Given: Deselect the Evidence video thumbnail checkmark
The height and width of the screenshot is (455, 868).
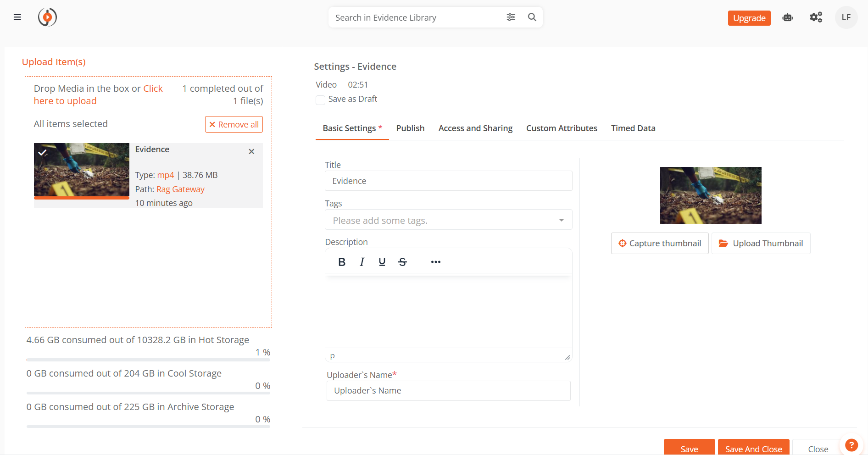Looking at the screenshot, I should (x=43, y=152).
